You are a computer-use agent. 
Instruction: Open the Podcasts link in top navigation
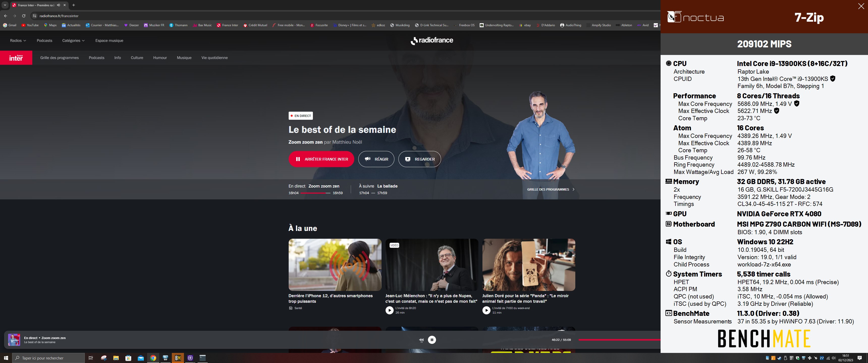(x=44, y=41)
